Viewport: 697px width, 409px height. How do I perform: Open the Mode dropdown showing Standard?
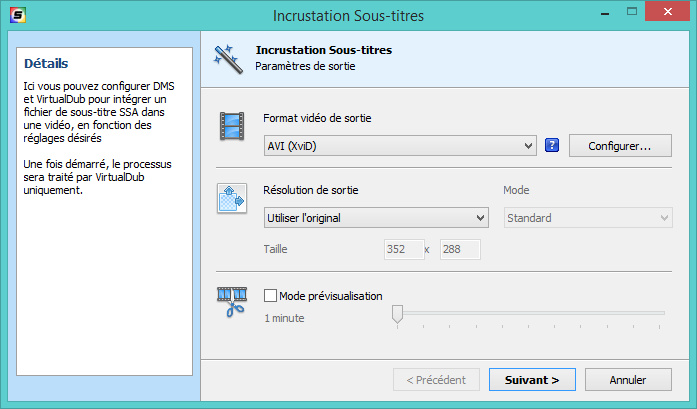click(x=587, y=218)
